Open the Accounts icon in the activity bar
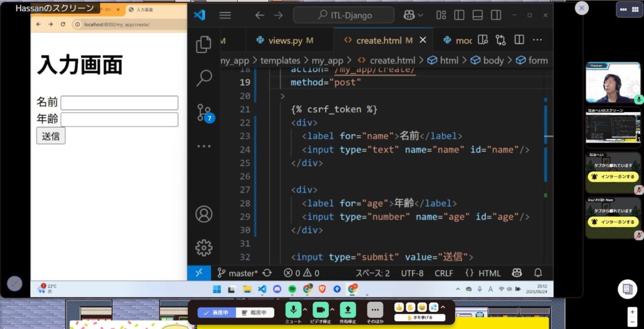The image size is (644, 329). (x=204, y=214)
